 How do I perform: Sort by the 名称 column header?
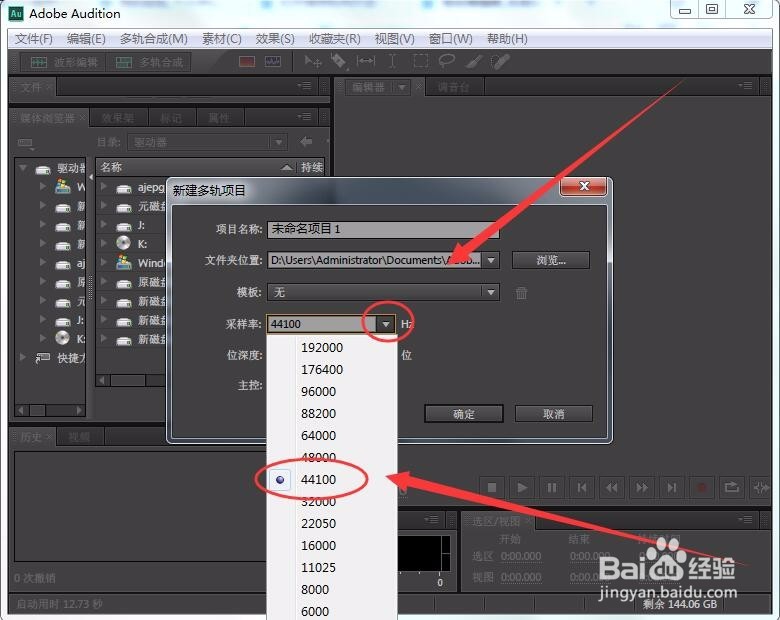point(196,167)
